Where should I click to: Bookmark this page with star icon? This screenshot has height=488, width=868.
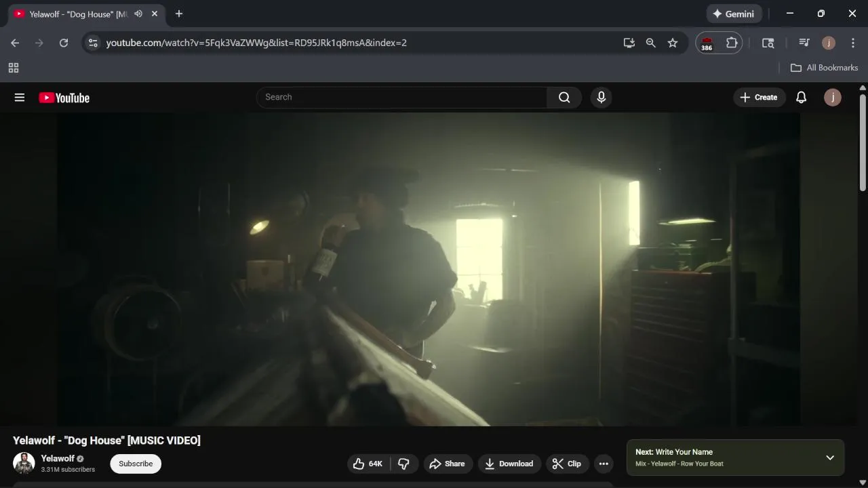tap(673, 43)
